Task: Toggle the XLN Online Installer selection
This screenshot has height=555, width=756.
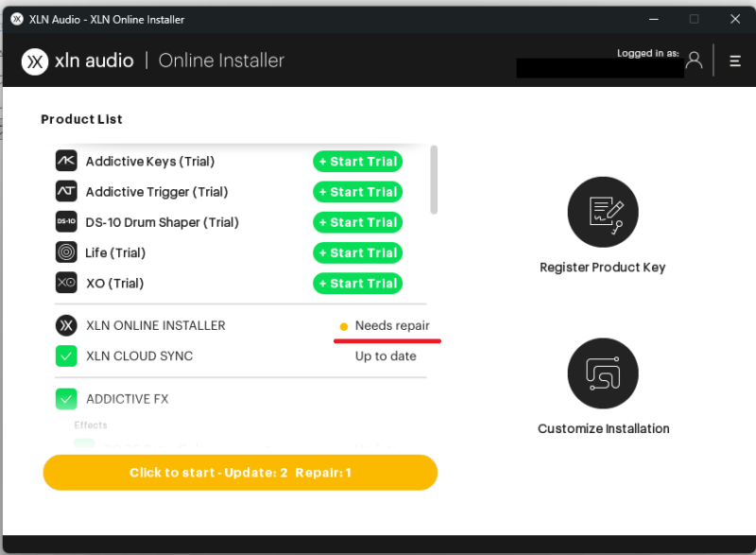Action: (x=65, y=325)
